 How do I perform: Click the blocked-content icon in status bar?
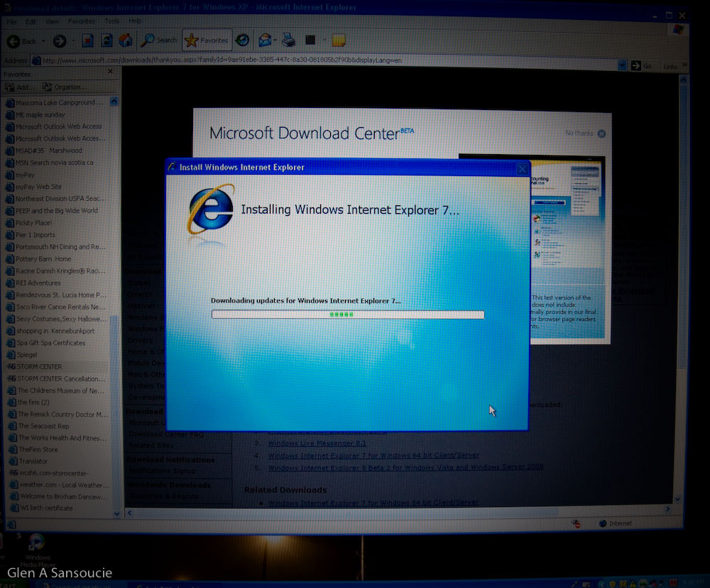(576, 523)
